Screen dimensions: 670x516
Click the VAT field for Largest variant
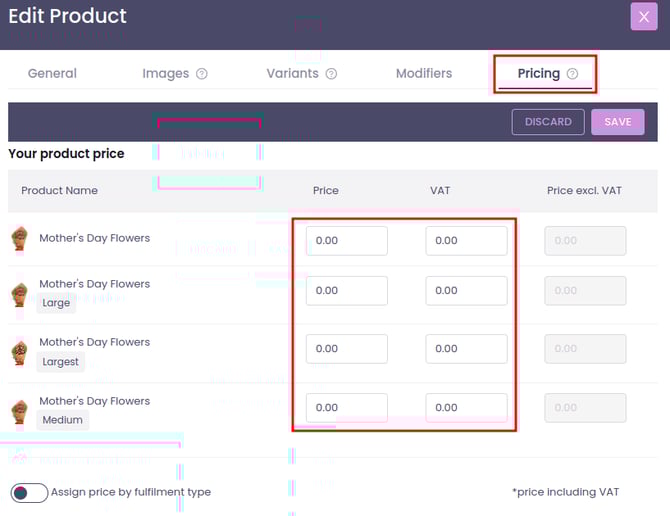466,349
